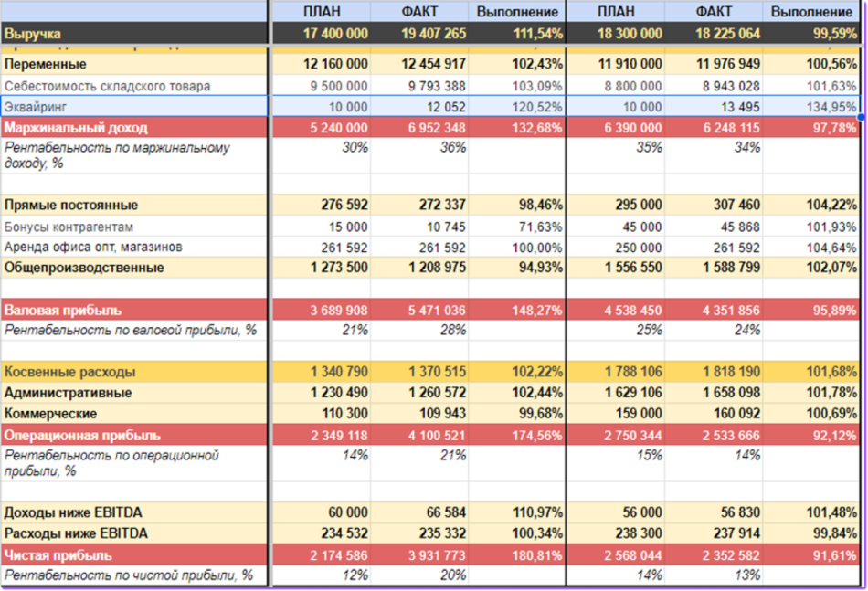Select the cell showing 180,81% completion
The image size is (868, 591).
coord(517,555)
